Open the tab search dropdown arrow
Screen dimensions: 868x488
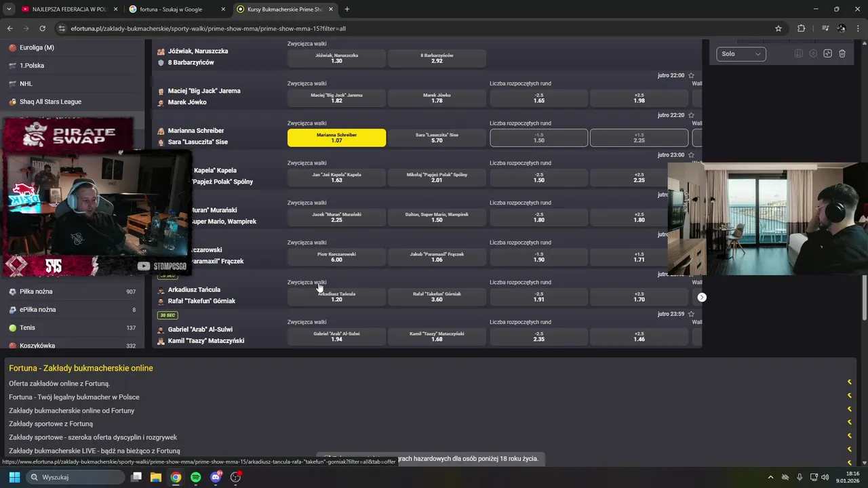[x=9, y=9]
